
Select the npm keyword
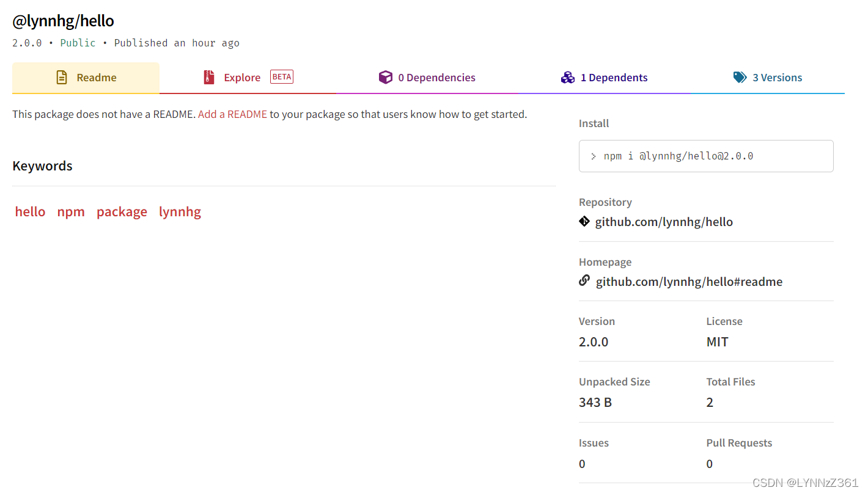coord(71,211)
